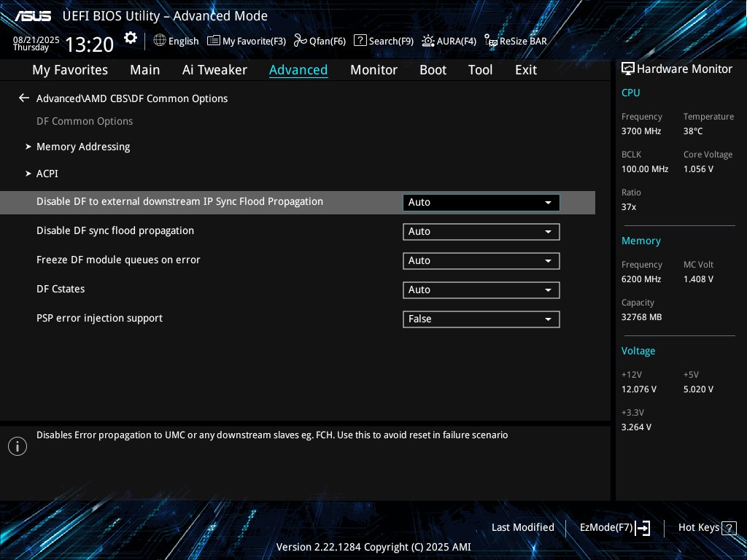This screenshot has width=747, height=560.
Task: Open the settings gear next to the clock
Action: [x=131, y=38]
